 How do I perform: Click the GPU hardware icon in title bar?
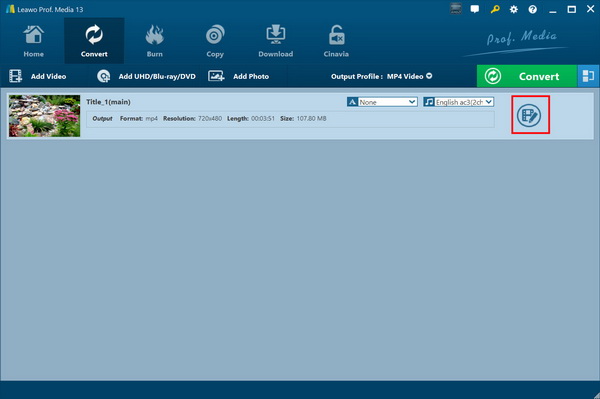455,9
